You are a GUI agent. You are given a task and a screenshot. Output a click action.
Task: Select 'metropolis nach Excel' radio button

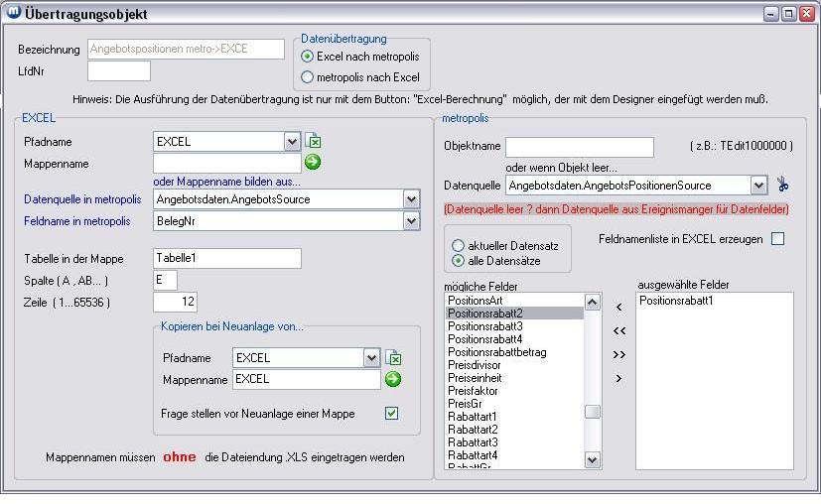(x=308, y=76)
